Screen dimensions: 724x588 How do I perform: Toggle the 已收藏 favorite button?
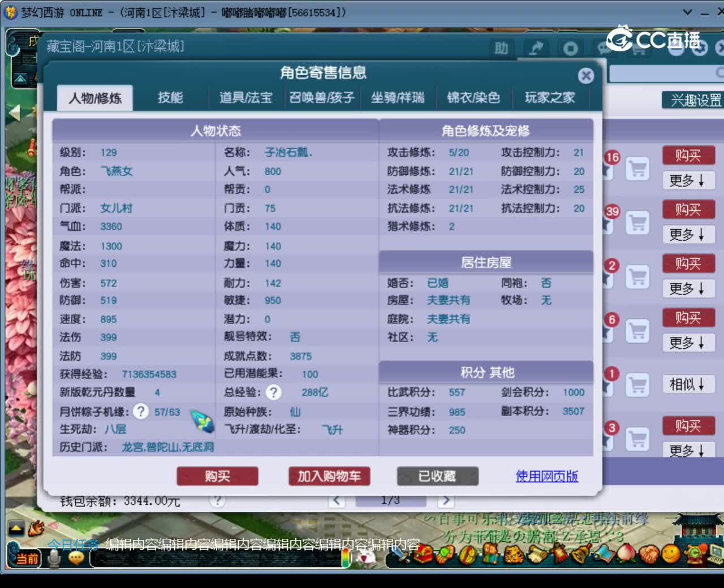pos(437,476)
